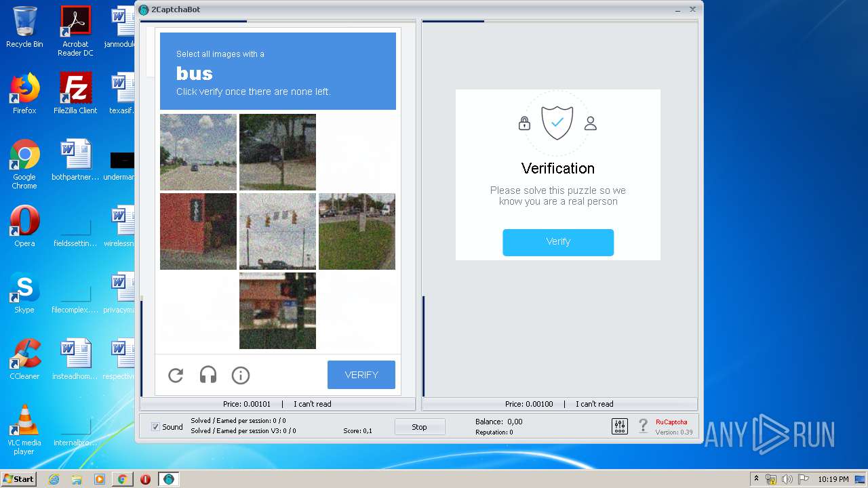Launch FileZilla Client desktop shortcut

pyautogui.click(x=75, y=94)
